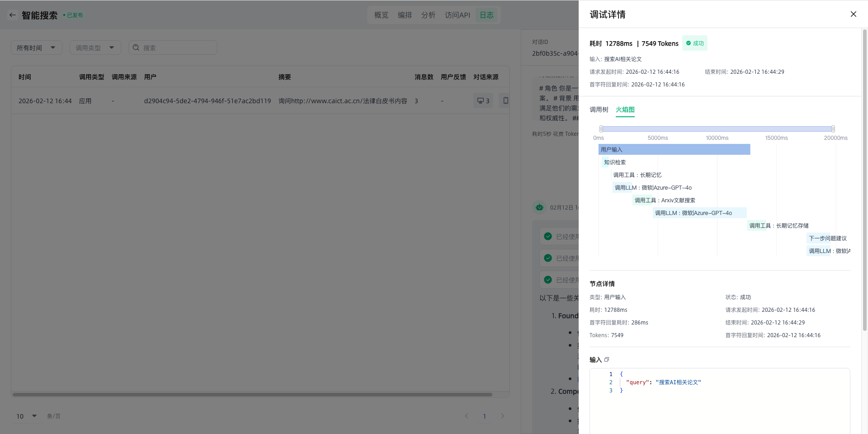Click the right handle of timeline range slider
Screen dimensions: 868x434
tap(833, 129)
